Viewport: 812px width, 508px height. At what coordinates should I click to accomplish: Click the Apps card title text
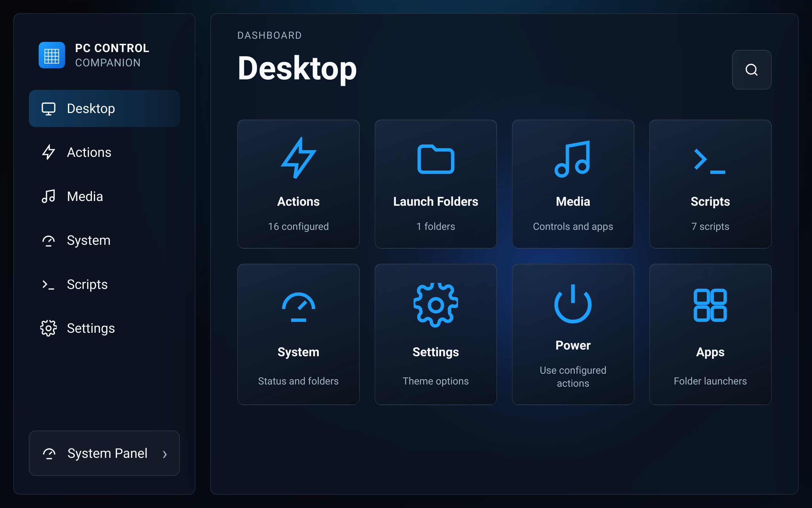click(710, 352)
